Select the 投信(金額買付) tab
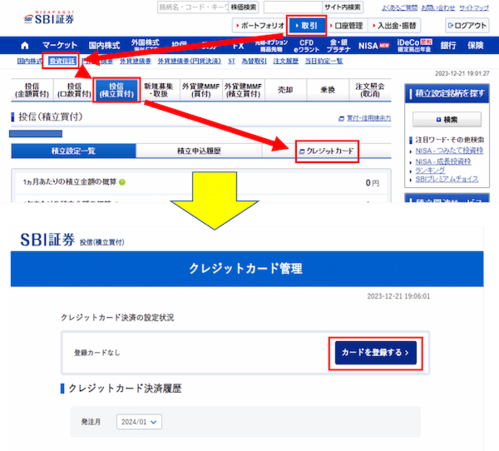 click(x=32, y=90)
